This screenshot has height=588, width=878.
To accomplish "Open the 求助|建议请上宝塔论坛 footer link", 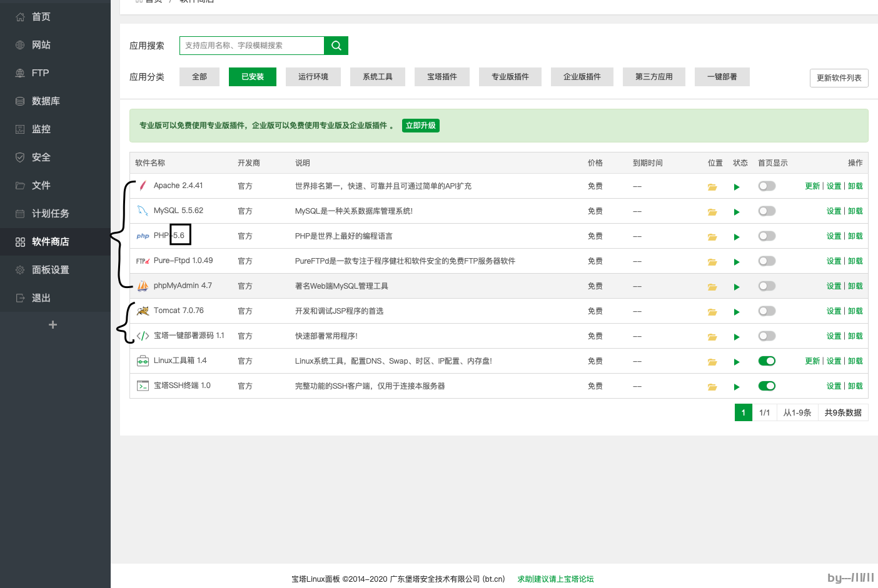I will point(555,579).
